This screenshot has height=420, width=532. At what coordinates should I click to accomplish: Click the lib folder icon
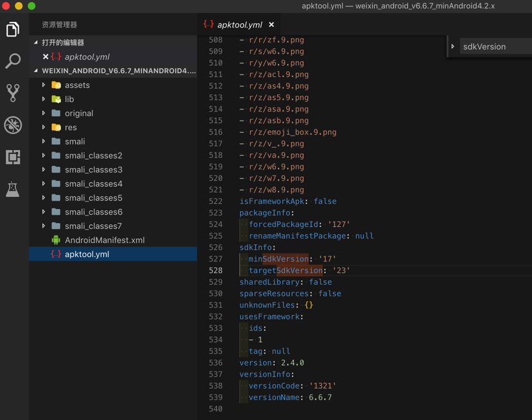56,99
